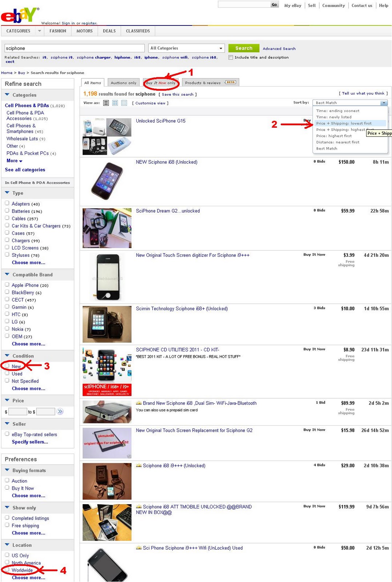Enable eBay Top-rated sellers filter

(x=7, y=434)
